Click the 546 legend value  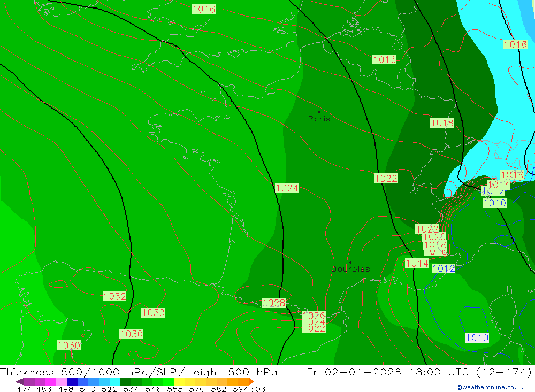point(153,389)
